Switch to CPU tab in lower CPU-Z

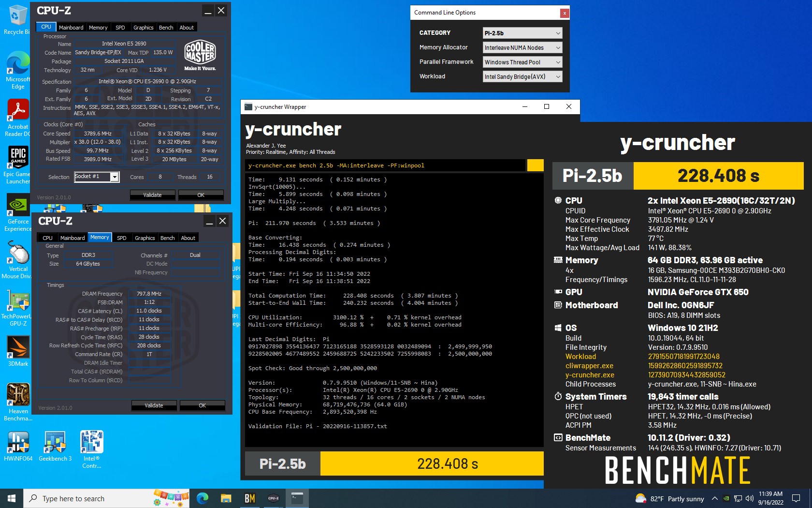pyautogui.click(x=47, y=238)
